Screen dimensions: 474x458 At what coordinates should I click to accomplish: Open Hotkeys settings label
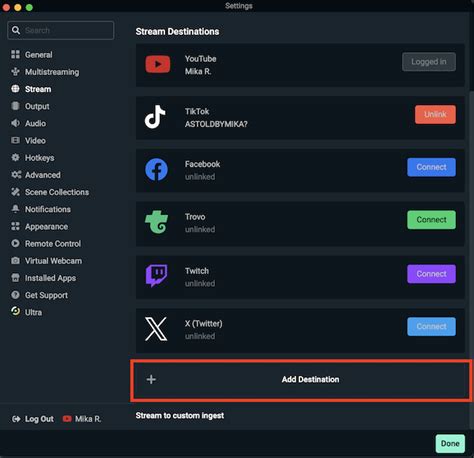point(39,158)
